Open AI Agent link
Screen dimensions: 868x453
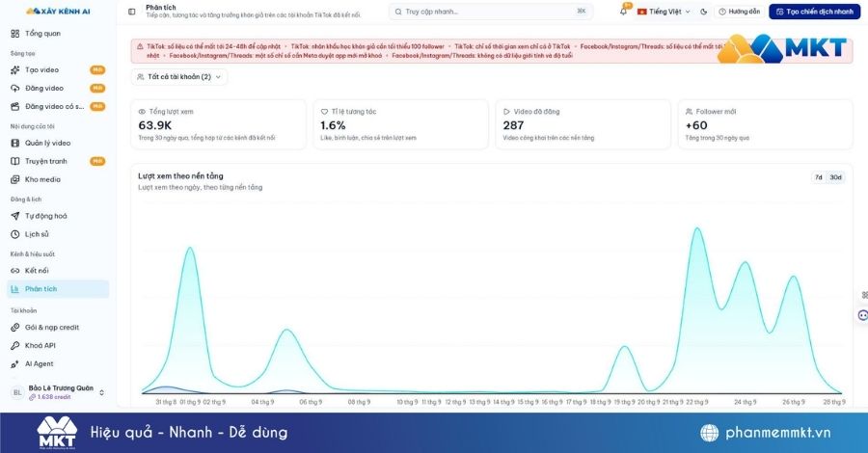58,364
